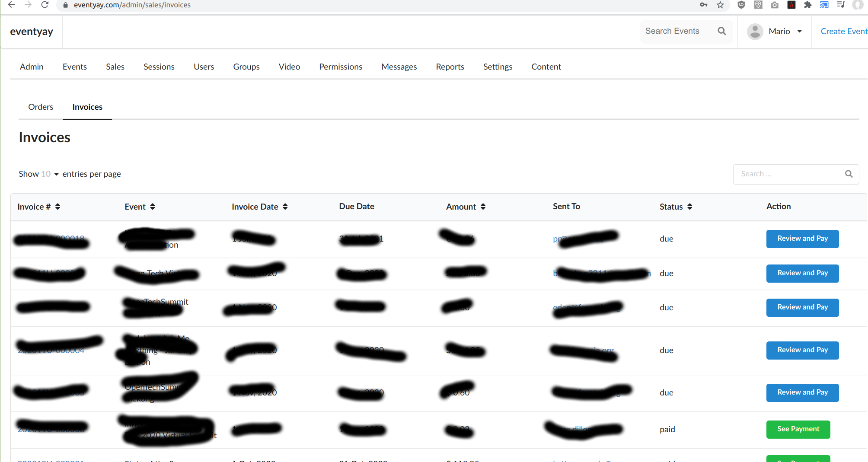Open Mario's profile avatar icon
This screenshot has height=462, width=868.
755,31
